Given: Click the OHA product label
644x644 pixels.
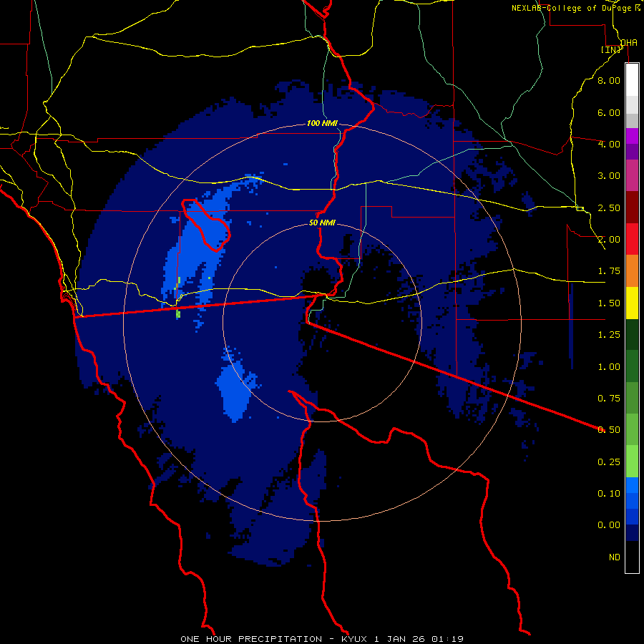Looking at the screenshot, I should point(629,42).
